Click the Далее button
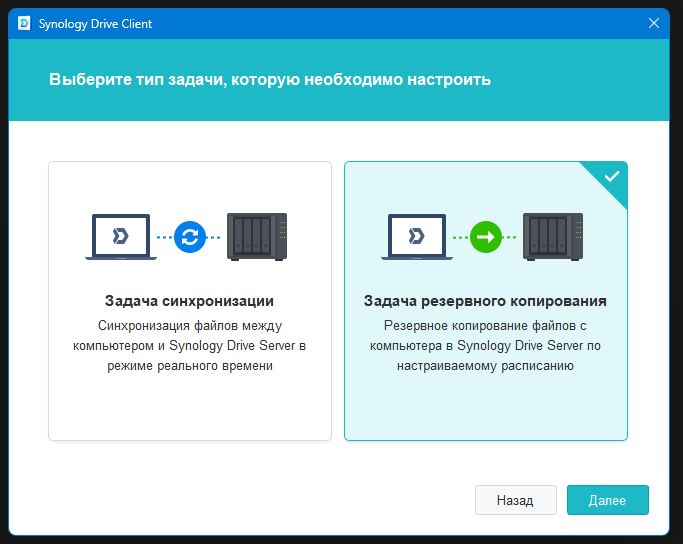 (x=608, y=500)
